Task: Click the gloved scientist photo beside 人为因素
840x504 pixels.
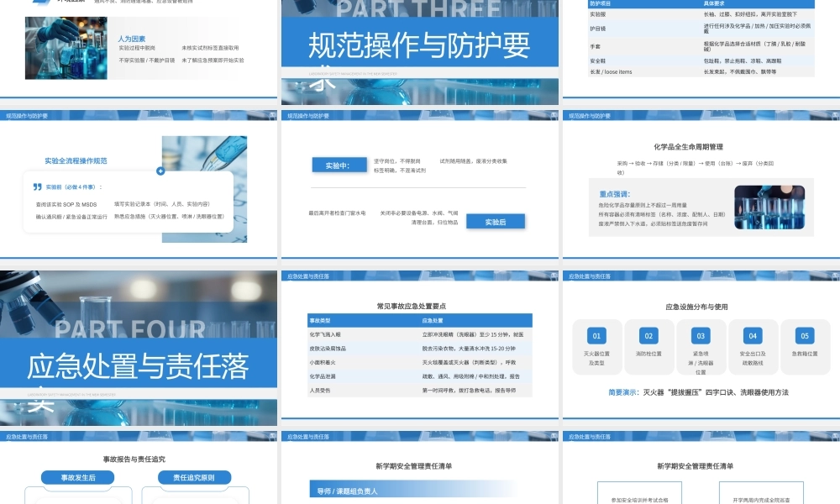Action: (x=66, y=48)
